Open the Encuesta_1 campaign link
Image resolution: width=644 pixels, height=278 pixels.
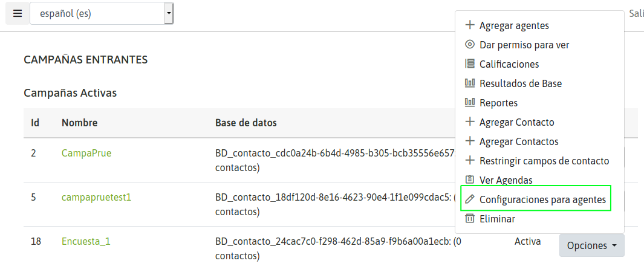point(86,241)
